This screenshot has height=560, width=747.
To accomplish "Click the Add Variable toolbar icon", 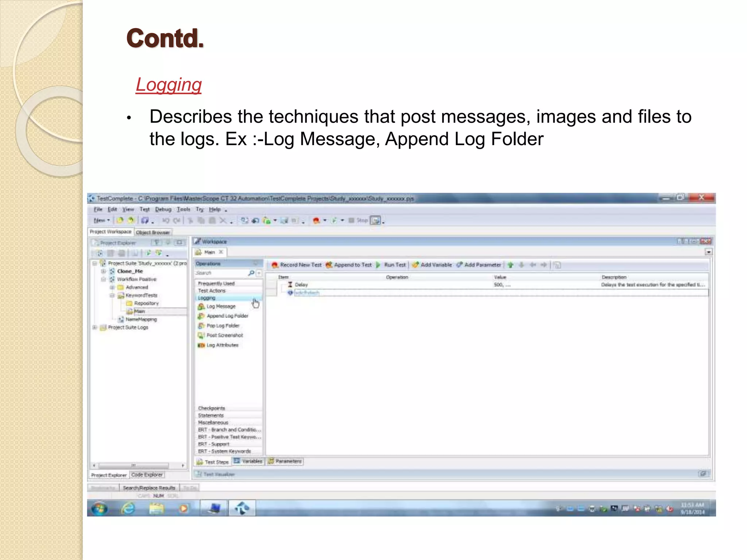I will click(x=415, y=265).
